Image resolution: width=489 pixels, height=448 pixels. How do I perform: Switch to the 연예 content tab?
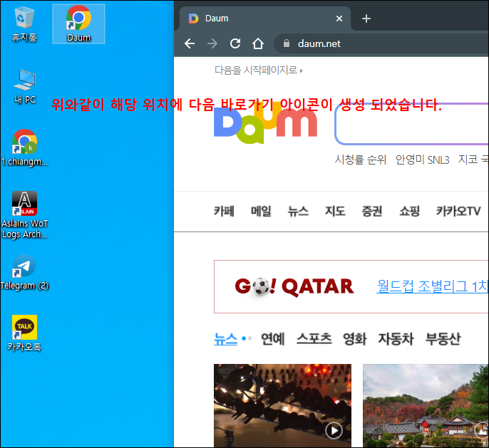pos(272,339)
